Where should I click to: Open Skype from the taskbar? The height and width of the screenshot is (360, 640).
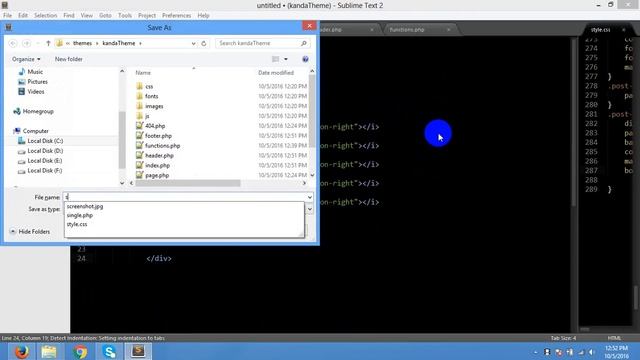[109, 351]
